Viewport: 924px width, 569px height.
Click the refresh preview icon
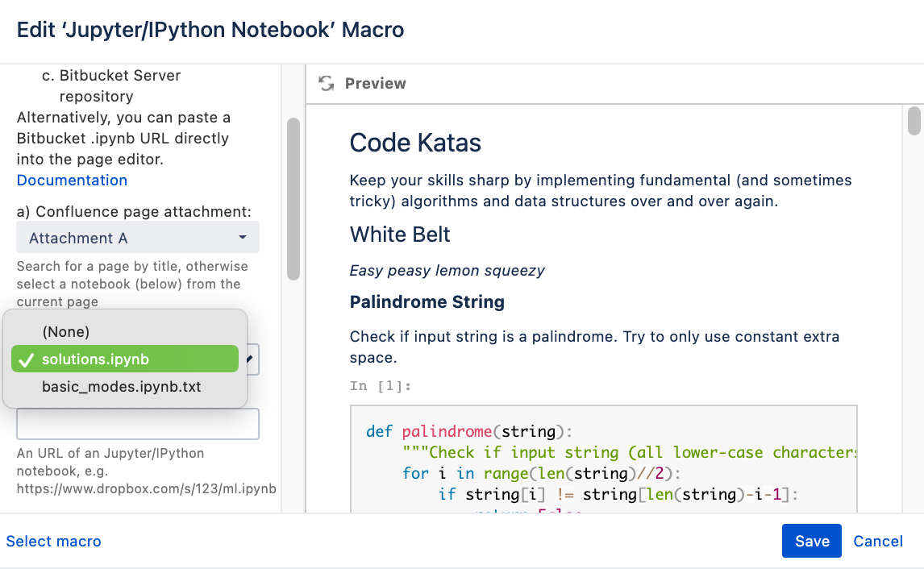pyautogui.click(x=326, y=84)
